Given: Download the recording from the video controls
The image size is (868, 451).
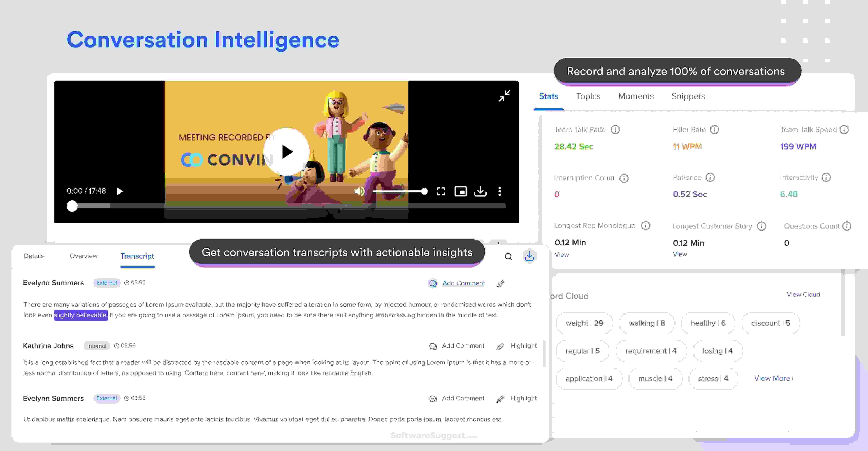Looking at the screenshot, I should click(x=480, y=191).
